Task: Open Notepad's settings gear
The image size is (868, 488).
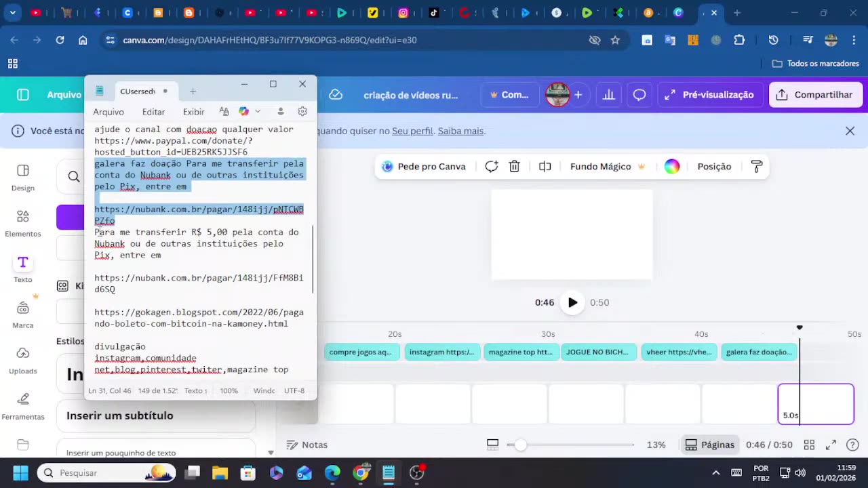Action: (x=302, y=111)
